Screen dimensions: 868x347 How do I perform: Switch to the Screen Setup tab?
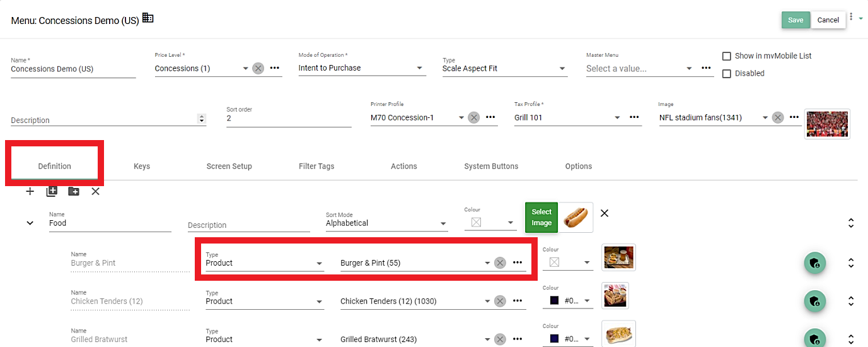coord(229,167)
